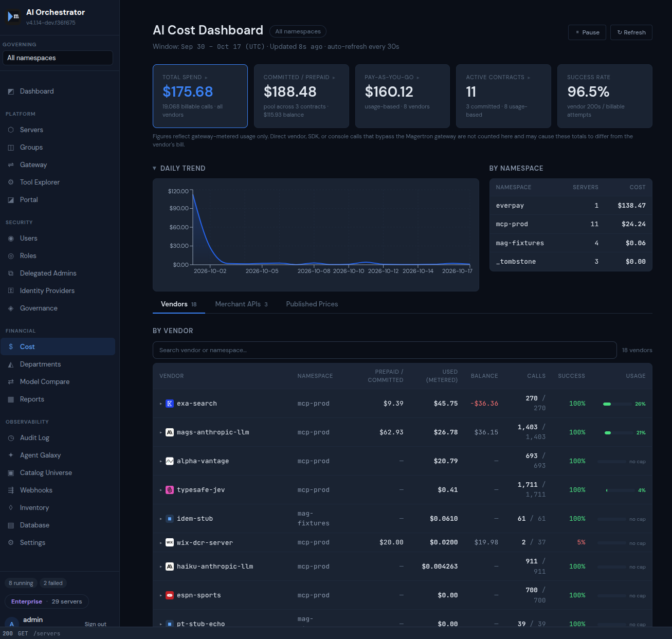Click the typesafe-jev vendor logo icon
The height and width of the screenshot is (639, 672).
[x=170, y=490]
